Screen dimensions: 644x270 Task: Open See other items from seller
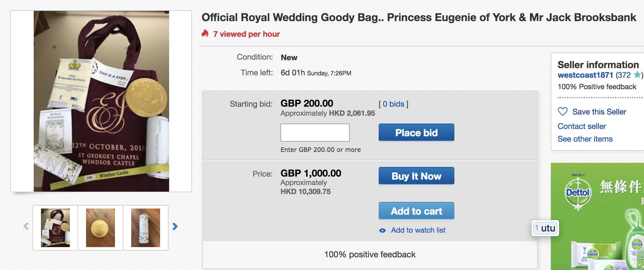pos(585,139)
